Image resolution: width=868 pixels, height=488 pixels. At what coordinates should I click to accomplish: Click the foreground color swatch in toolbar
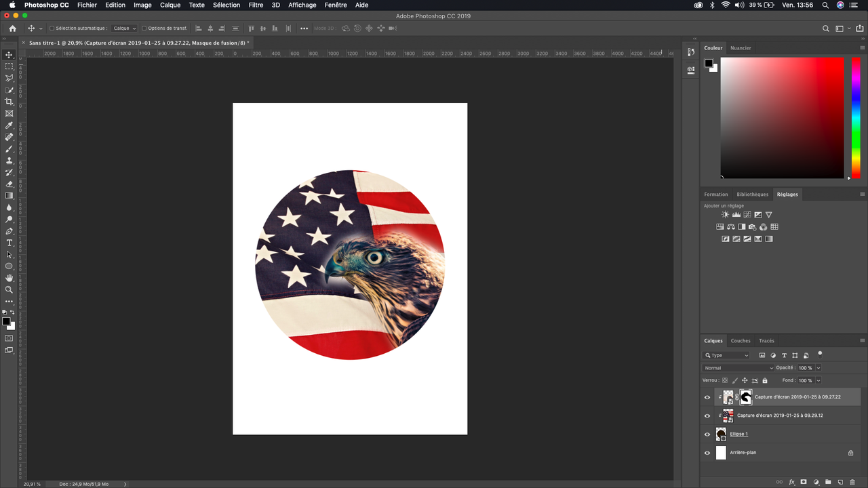coord(6,321)
